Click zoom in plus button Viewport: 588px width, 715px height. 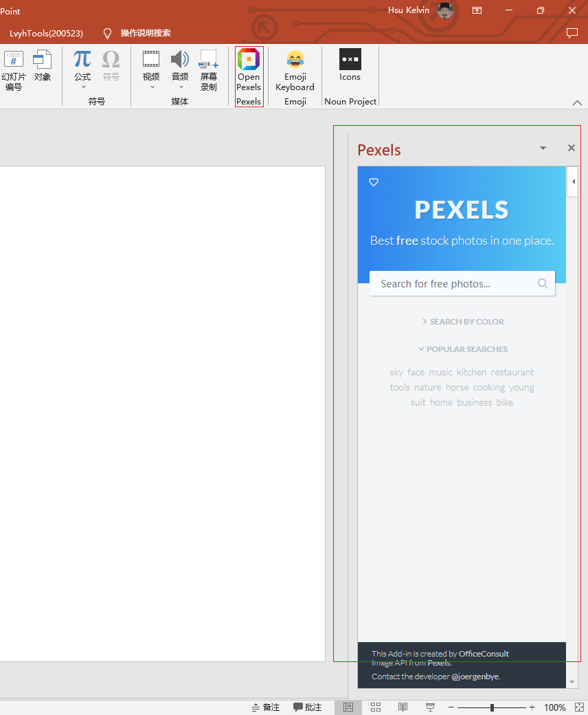[532, 707]
